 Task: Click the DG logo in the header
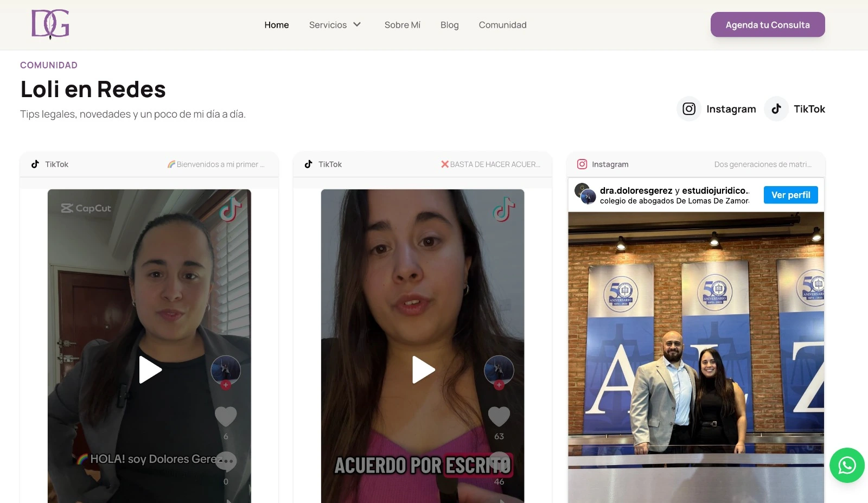pos(50,24)
